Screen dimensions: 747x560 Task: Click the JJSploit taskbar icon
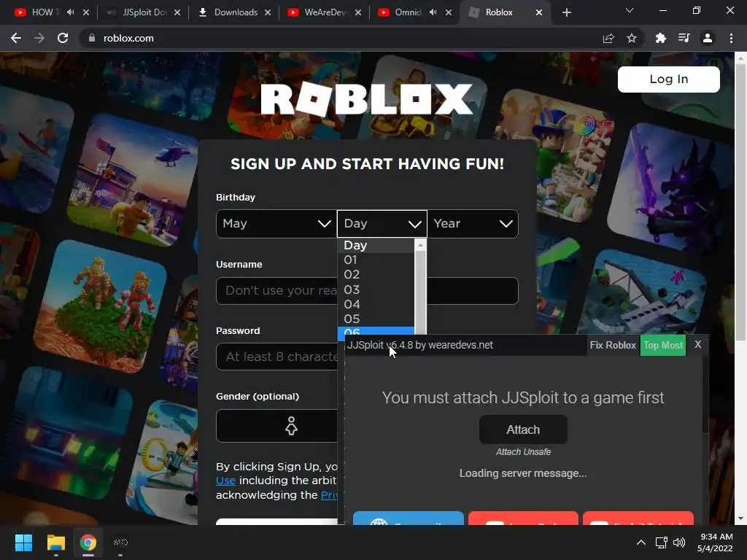click(120, 542)
